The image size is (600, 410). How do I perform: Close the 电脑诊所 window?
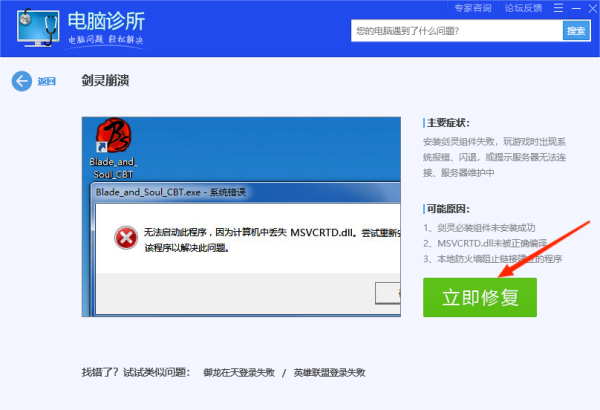click(x=593, y=8)
